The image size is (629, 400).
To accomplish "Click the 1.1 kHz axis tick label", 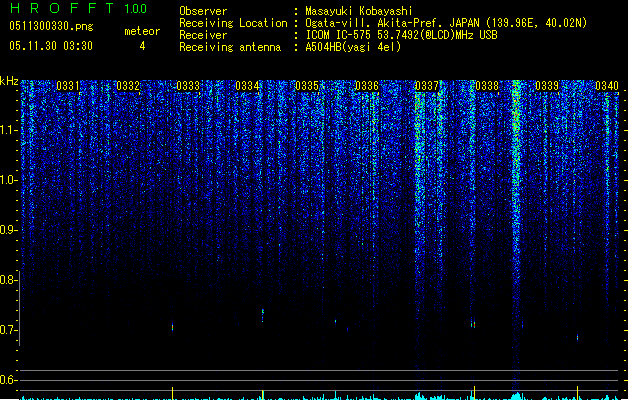I will coord(9,130).
